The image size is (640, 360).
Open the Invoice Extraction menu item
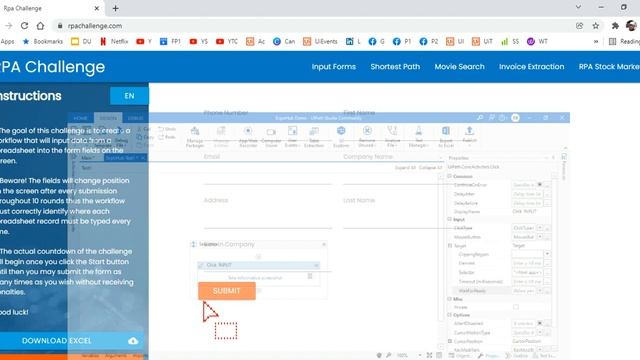coord(531,67)
